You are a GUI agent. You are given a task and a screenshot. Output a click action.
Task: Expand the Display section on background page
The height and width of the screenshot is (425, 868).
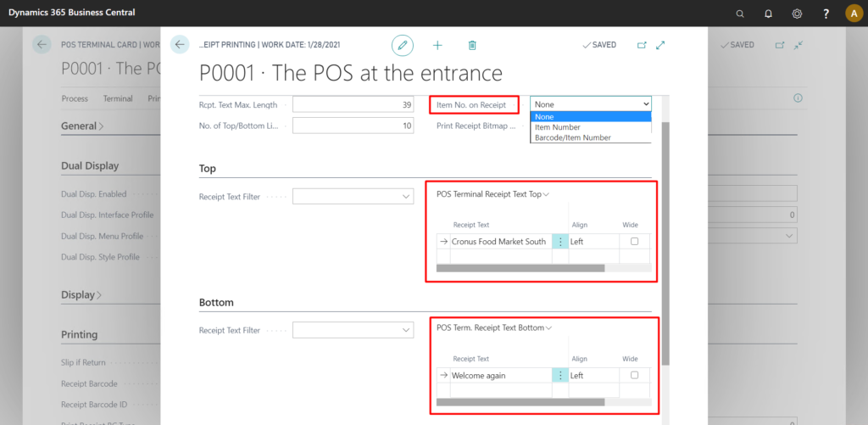coord(81,294)
